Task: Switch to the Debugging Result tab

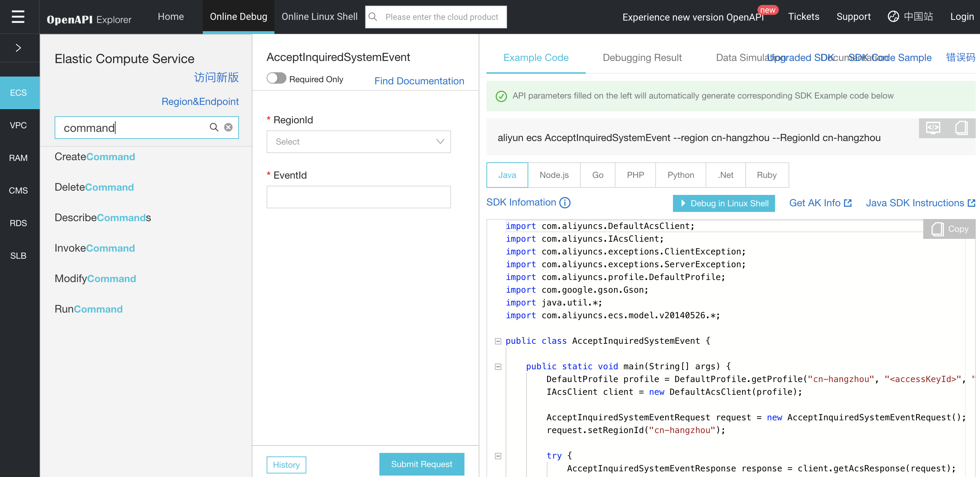Action: tap(642, 58)
